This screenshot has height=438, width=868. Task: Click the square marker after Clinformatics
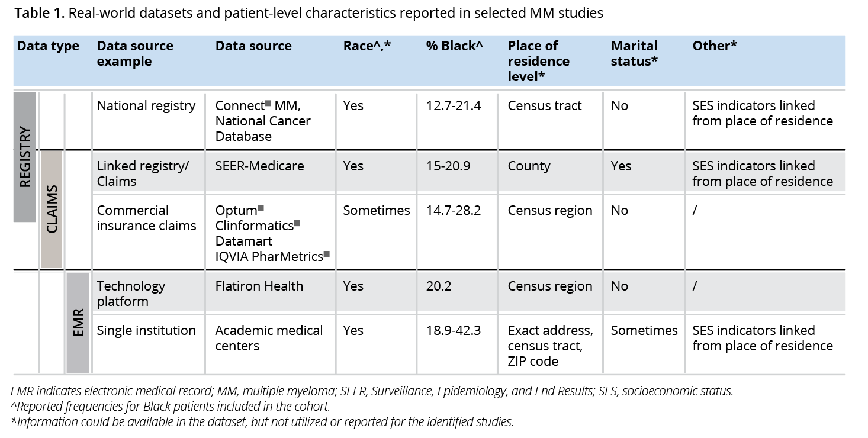tap(297, 223)
